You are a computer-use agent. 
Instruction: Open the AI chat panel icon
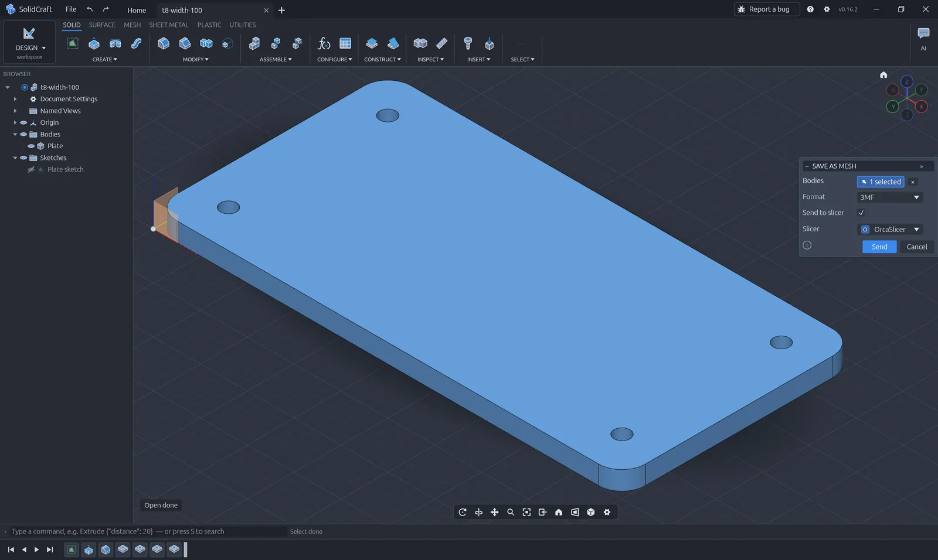pos(923,34)
